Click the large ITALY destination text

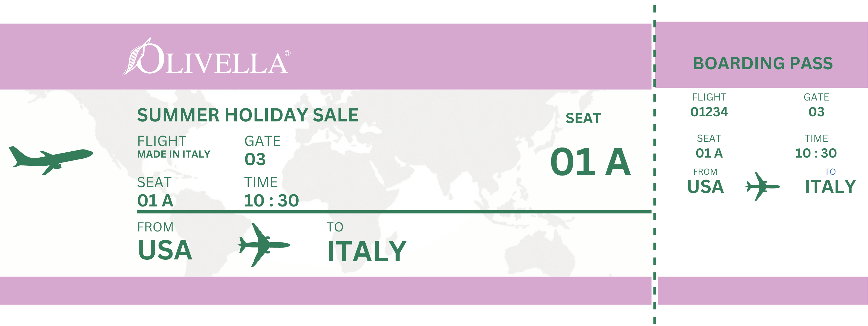367,251
